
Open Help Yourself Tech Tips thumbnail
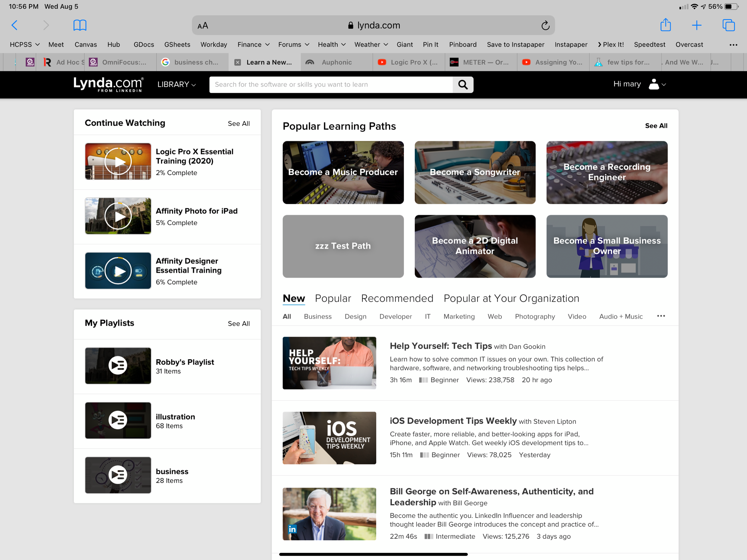(x=329, y=363)
